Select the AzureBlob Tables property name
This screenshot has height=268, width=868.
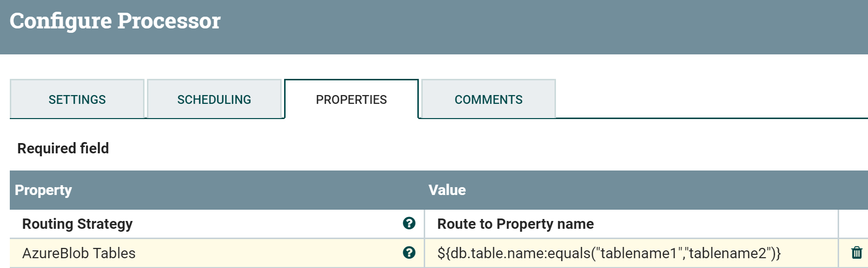[x=79, y=253]
